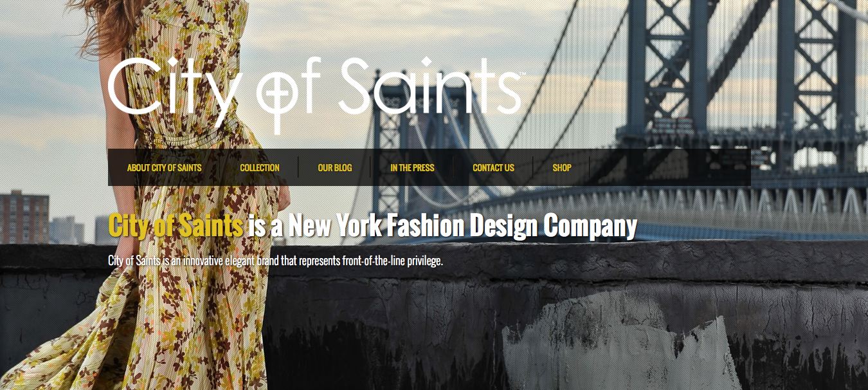Go to the Collection menu item
Screen dimensions: 868x390
coord(260,167)
